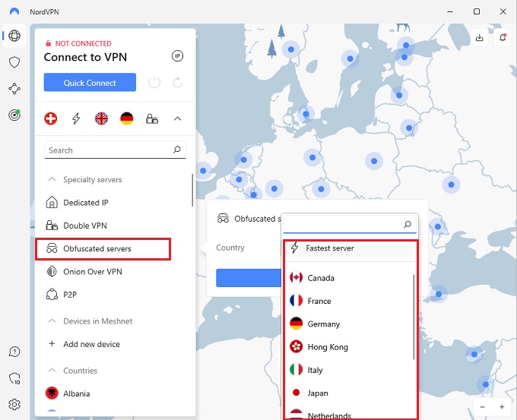Minimize the NordVPN window

point(450,11)
